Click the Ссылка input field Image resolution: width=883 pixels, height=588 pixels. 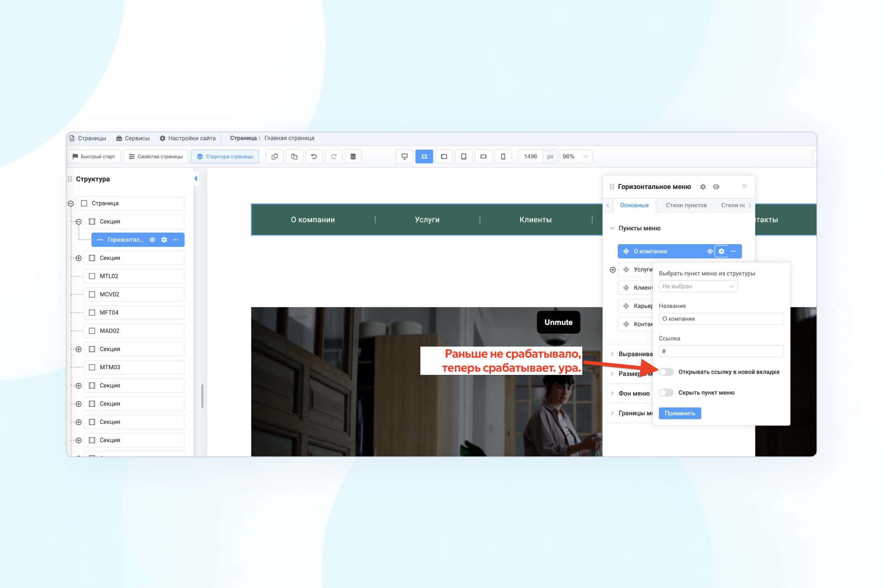pos(721,351)
